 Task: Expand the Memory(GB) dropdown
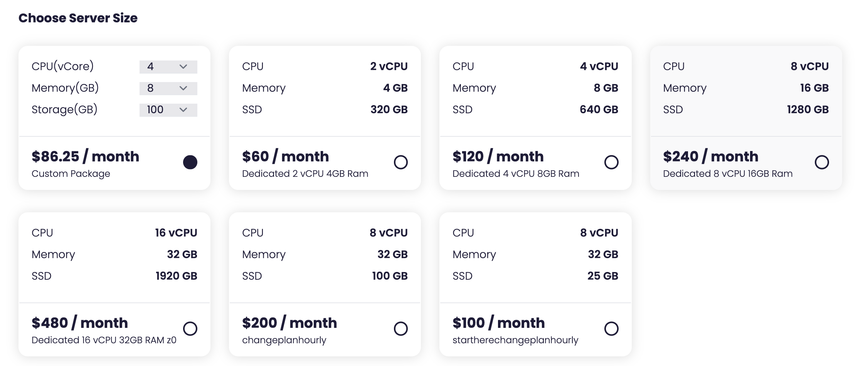168,88
